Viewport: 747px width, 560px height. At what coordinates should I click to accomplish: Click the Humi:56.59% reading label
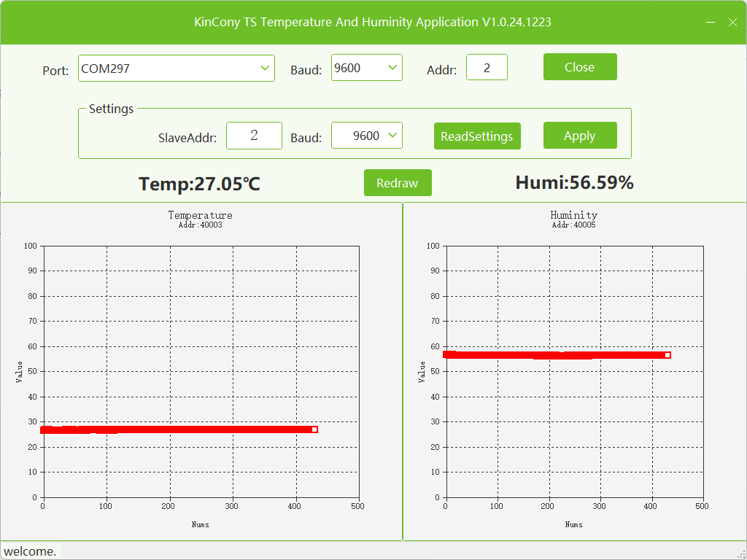pyautogui.click(x=575, y=182)
